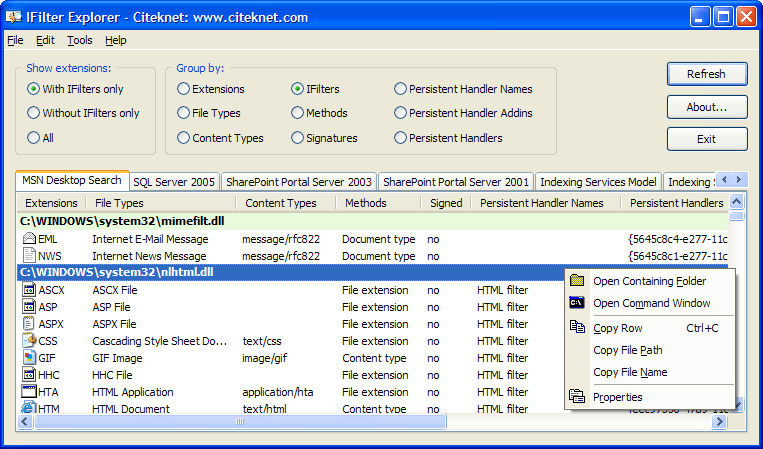The height and width of the screenshot is (449, 763).
Task: Click the HTA application icon
Action: point(29,392)
